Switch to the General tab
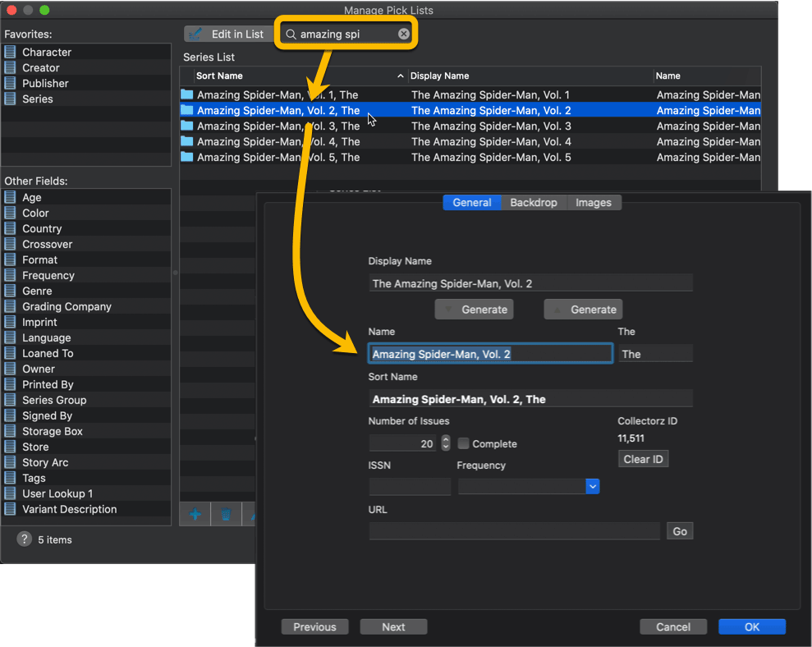This screenshot has width=812, height=647. tap(472, 203)
